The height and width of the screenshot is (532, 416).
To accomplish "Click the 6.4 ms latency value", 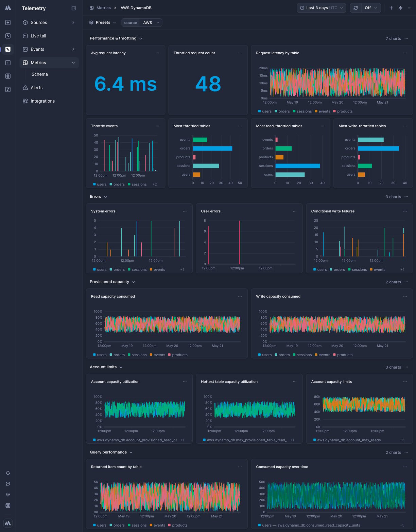I will (125, 84).
